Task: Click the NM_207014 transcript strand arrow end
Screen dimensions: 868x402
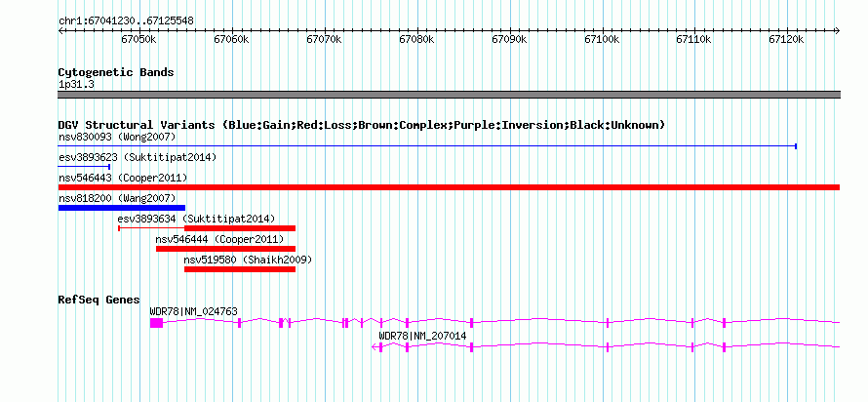Action: [x=375, y=347]
